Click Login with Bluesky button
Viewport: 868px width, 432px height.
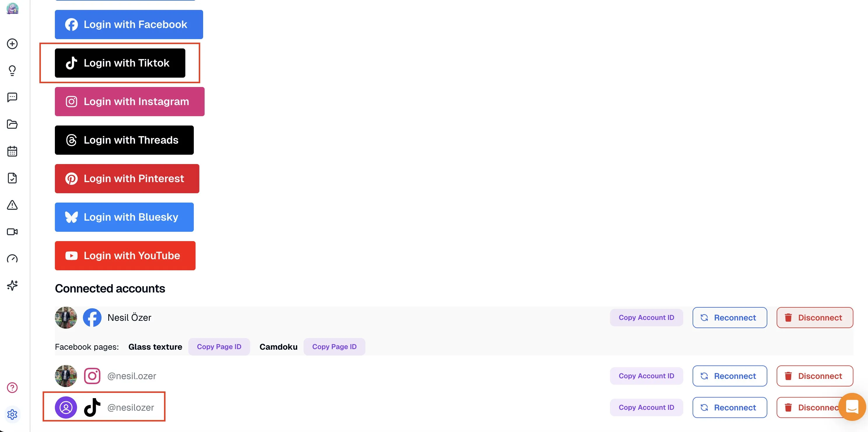click(124, 217)
